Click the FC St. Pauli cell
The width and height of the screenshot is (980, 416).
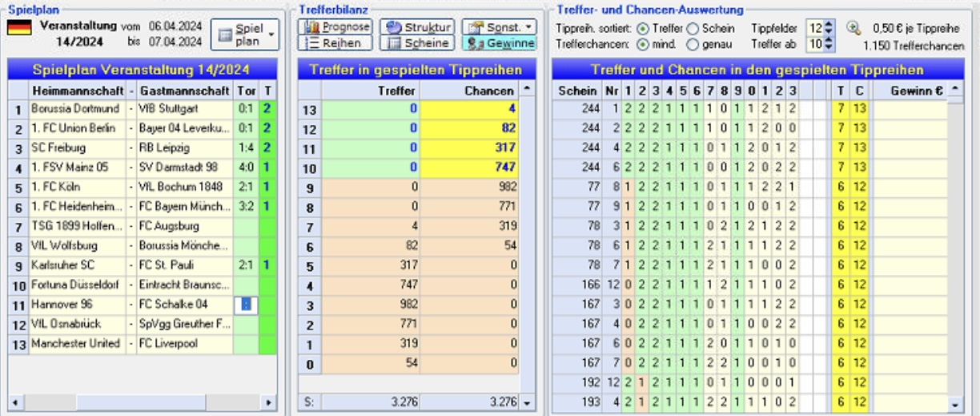(x=186, y=265)
